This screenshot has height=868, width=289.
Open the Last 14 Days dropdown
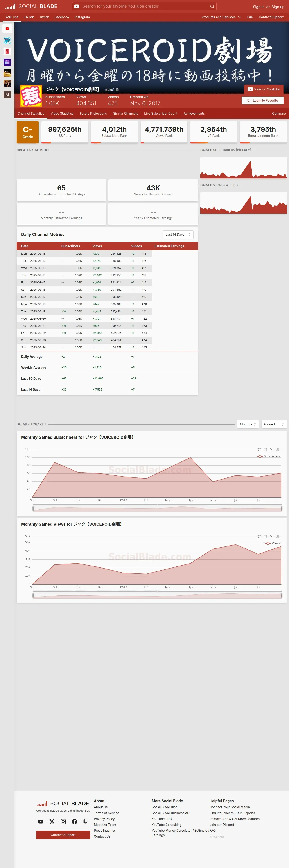178,235
